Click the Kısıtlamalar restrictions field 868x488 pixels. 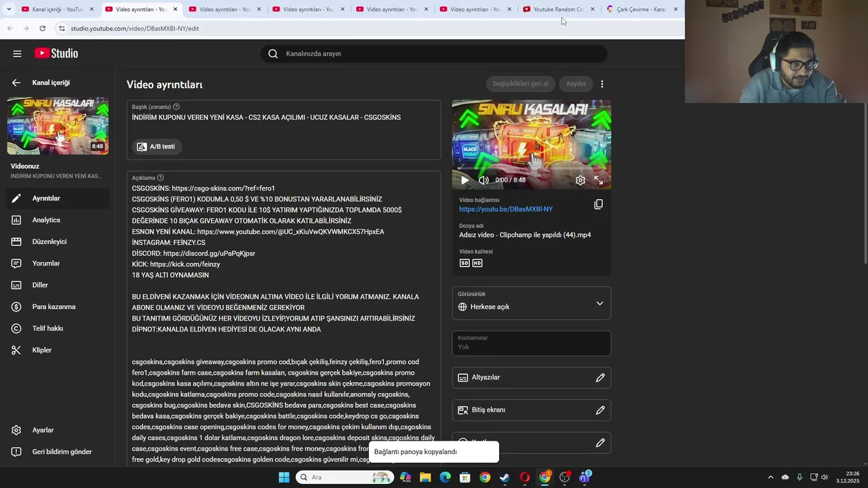click(532, 344)
